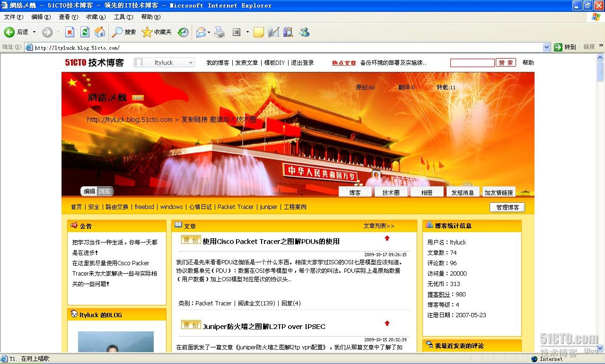Open the ltyluck user dropdown
The height and width of the screenshot is (364, 605).
164,62
